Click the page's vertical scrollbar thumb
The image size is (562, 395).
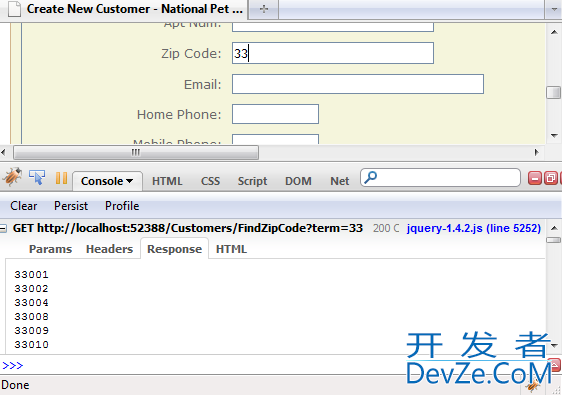click(554, 92)
